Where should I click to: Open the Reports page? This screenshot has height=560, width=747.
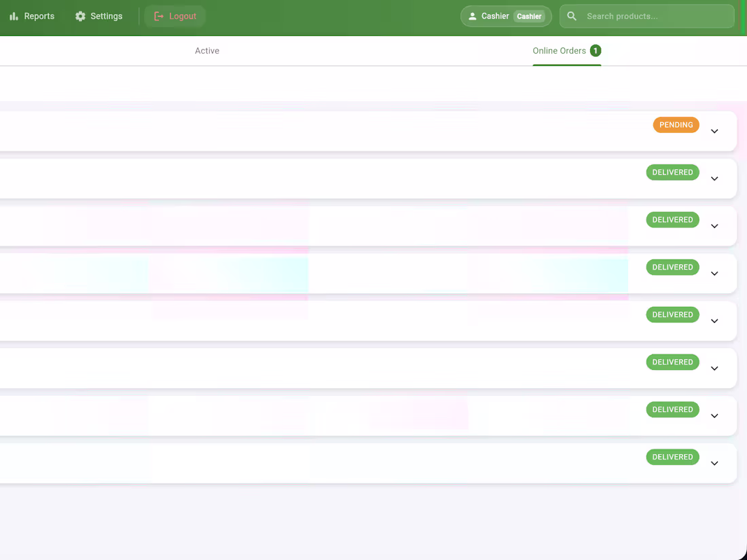(x=31, y=16)
